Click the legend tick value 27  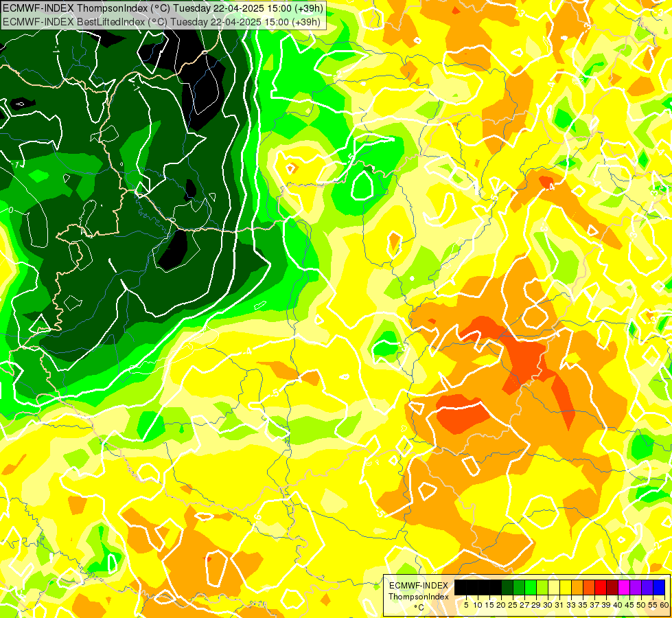tap(524, 605)
